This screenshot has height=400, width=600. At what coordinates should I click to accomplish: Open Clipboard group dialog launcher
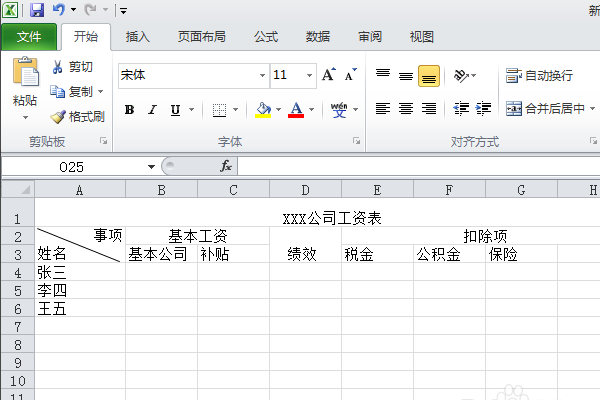(103, 141)
